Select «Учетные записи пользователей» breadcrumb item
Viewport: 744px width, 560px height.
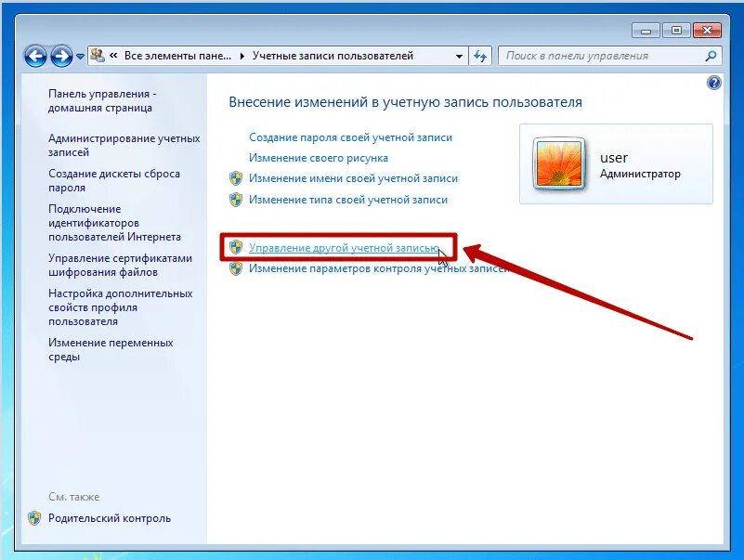tap(333, 56)
